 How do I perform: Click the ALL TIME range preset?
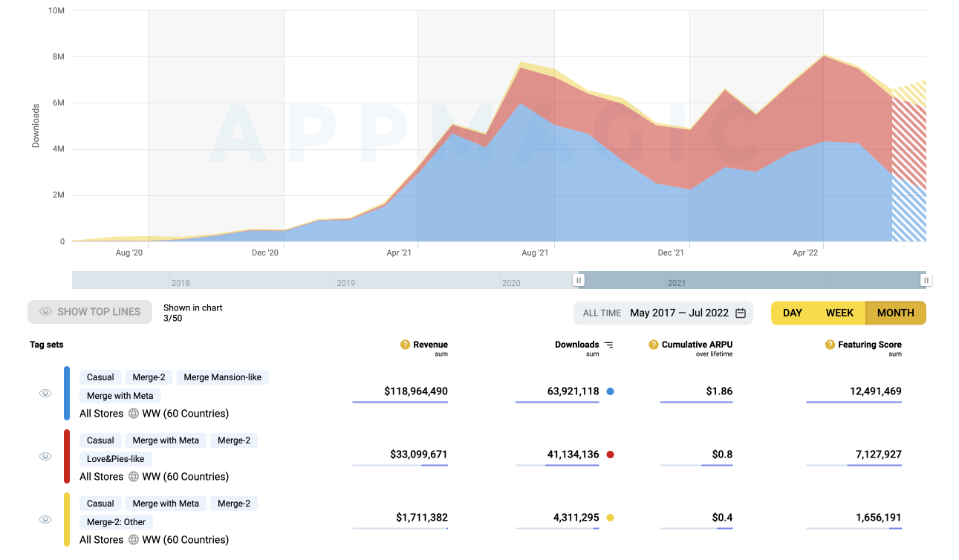602,313
